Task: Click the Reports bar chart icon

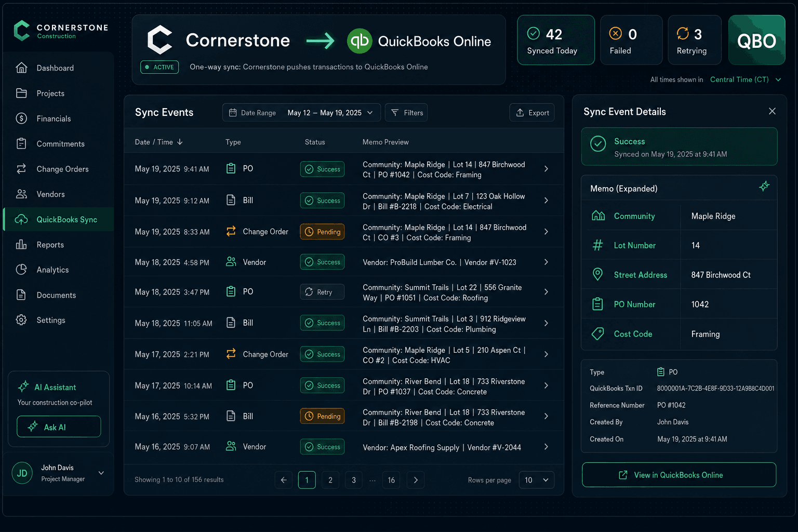Action: coord(21,244)
